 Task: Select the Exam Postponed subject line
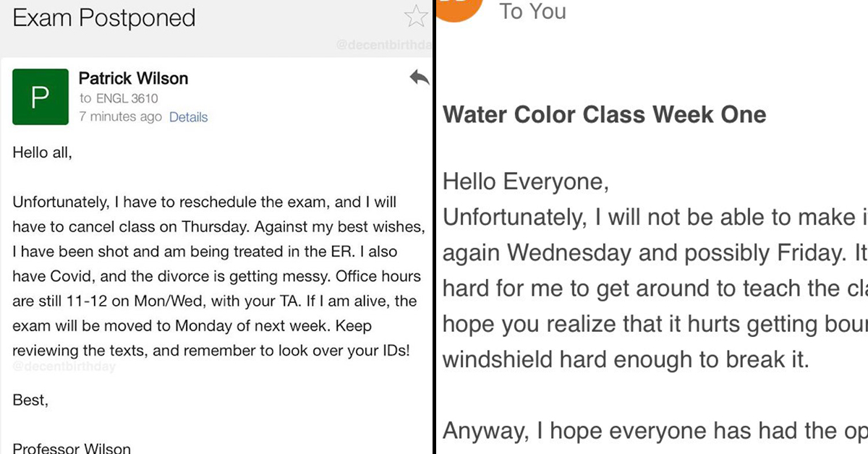click(x=103, y=18)
